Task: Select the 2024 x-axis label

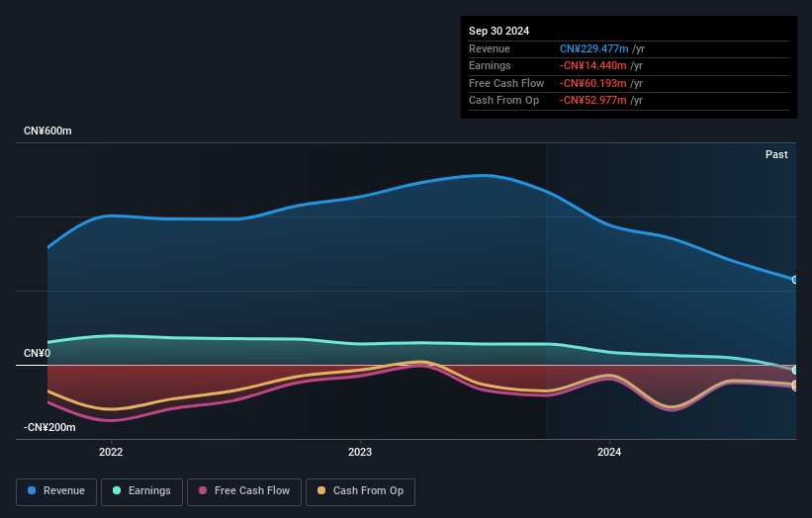Action: 609,453
